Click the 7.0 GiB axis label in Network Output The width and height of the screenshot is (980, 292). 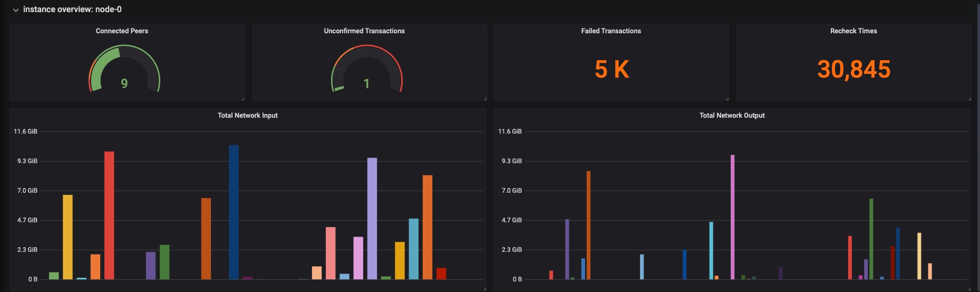[512, 191]
